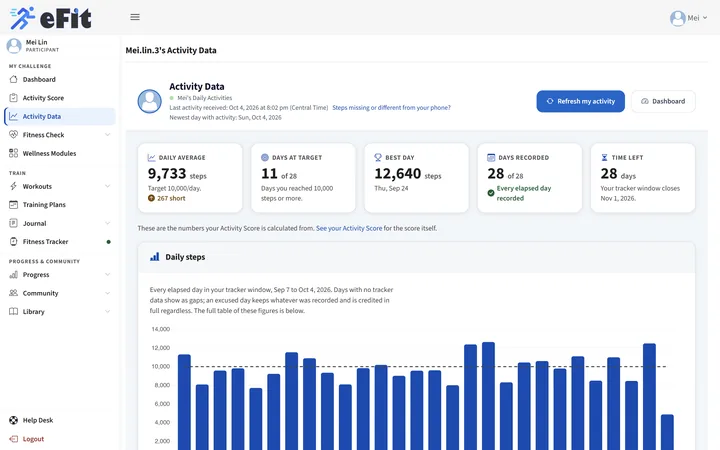Click the 12,640 steps best day value

[x=408, y=174]
